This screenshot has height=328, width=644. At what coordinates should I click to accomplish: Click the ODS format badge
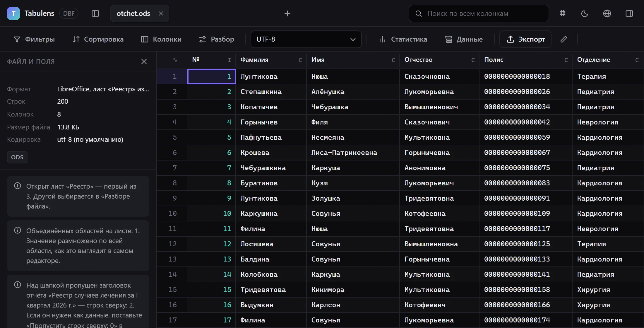(x=17, y=157)
